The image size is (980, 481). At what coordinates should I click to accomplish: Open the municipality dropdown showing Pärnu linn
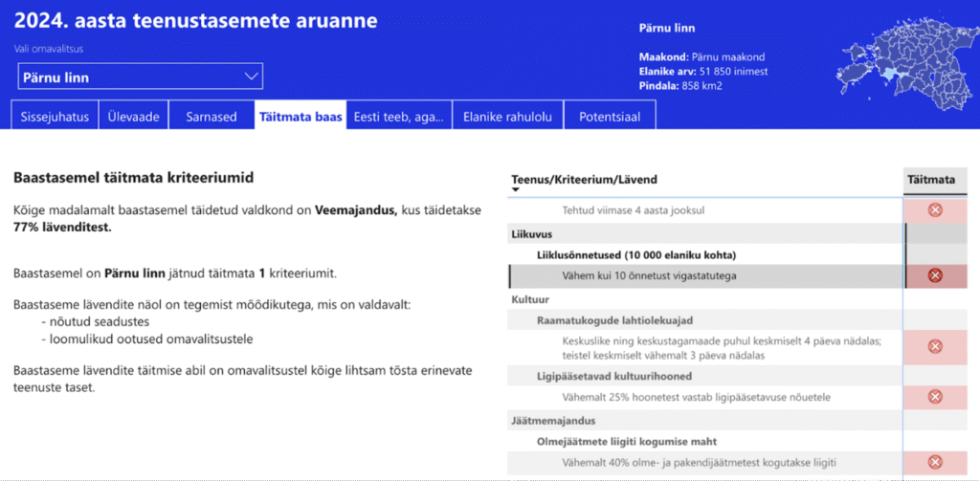tap(141, 77)
